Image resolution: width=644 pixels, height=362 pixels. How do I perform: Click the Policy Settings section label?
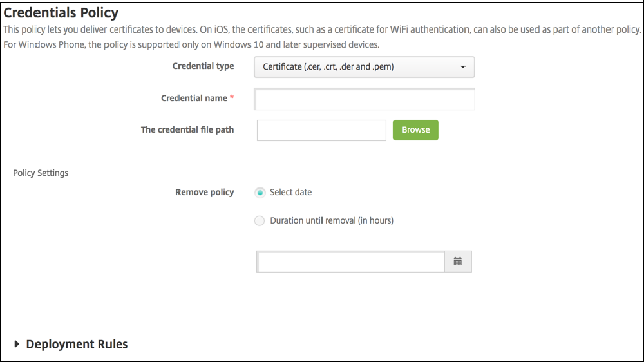[x=41, y=173]
